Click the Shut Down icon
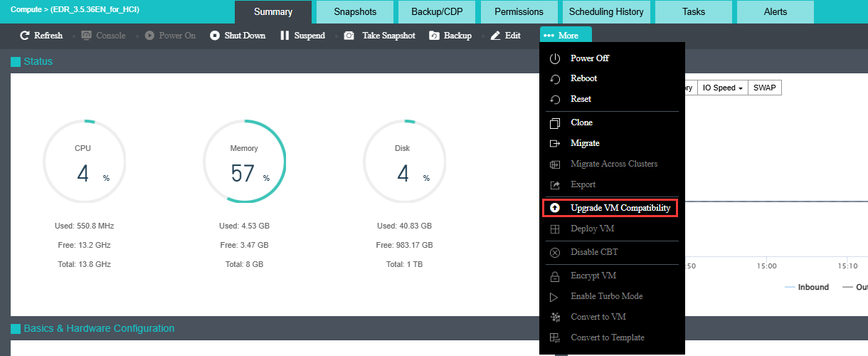This screenshot has height=356, width=868. pyautogui.click(x=215, y=36)
